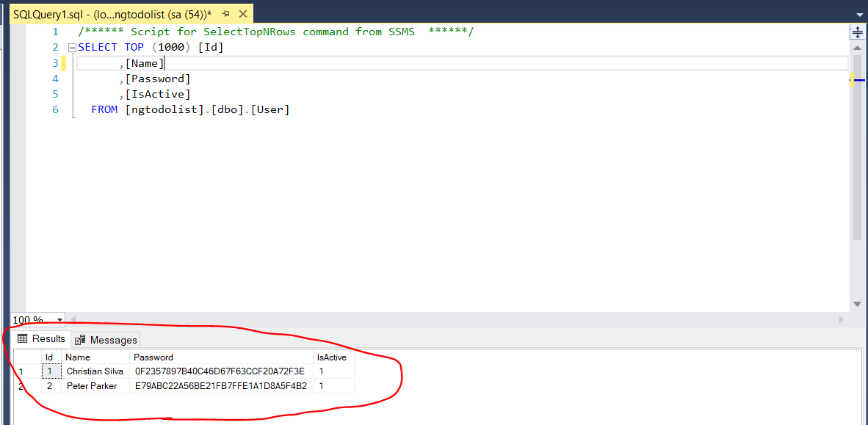
Task: Select IsActive value in Christian Silva's row
Action: click(334, 371)
